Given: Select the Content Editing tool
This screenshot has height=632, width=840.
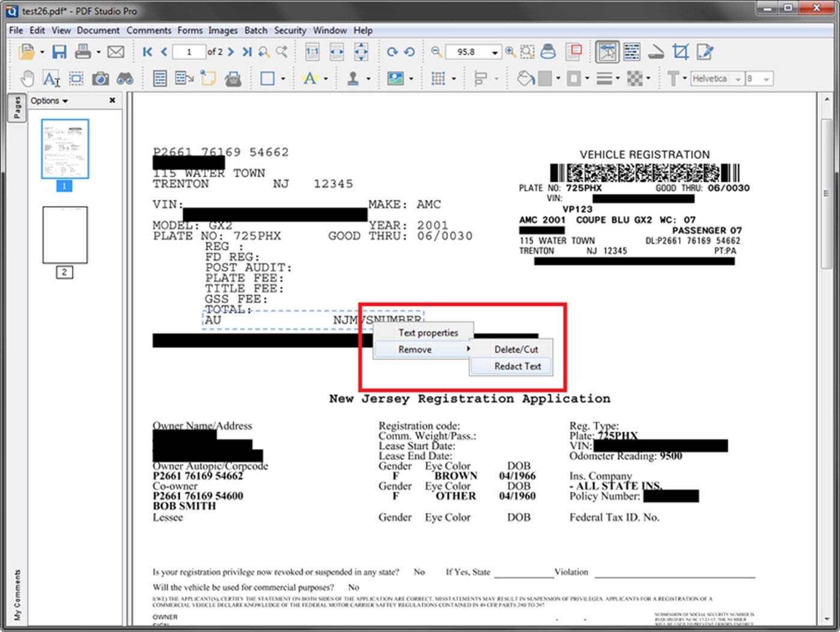Looking at the screenshot, I should pos(608,52).
